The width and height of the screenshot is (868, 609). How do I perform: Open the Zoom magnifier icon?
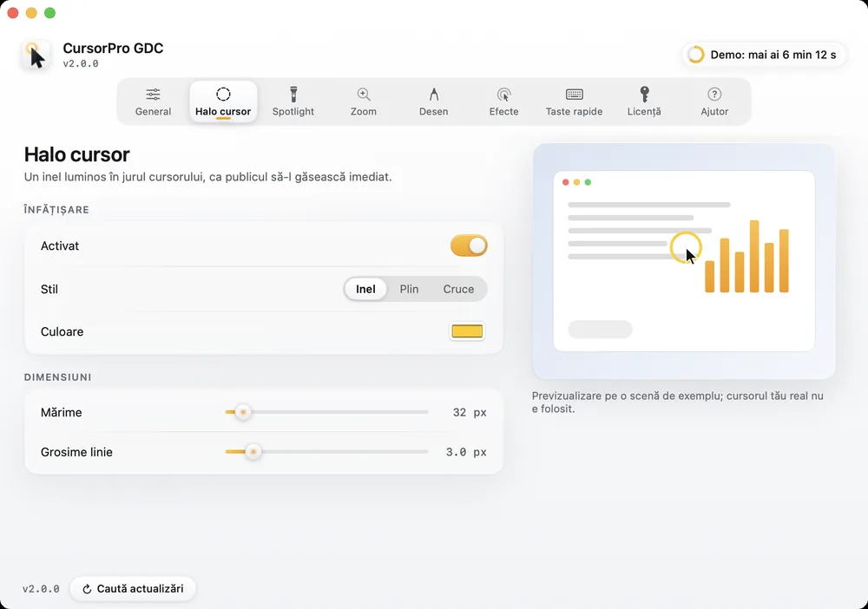point(363,94)
